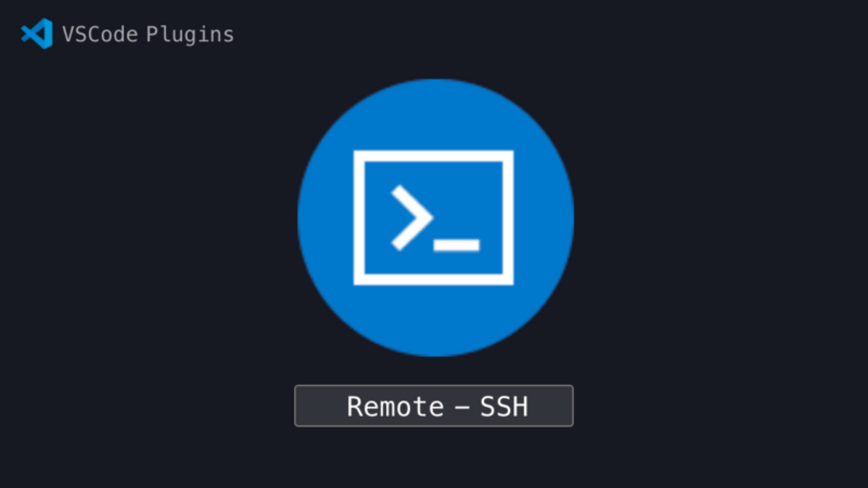Image resolution: width=868 pixels, height=488 pixels.
Task: Click blue circle area beneath terminal frame
Action: pos(435,320)
